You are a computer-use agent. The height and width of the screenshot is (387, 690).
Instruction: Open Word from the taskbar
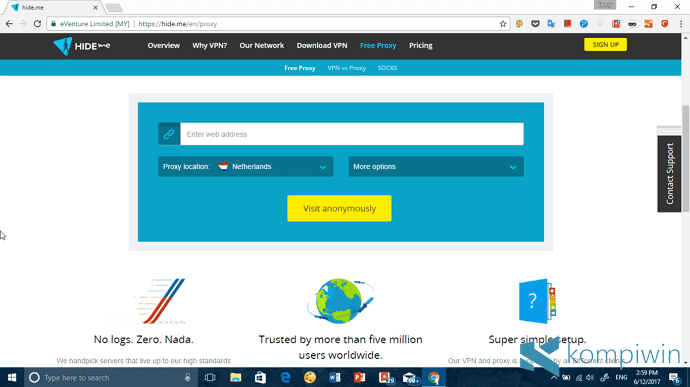pos(334,377)
